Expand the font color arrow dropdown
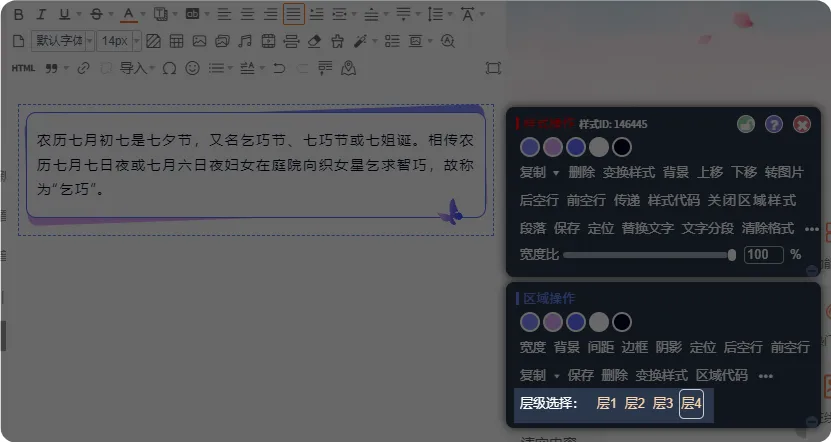Screen dimensions: 831x442 143,14
